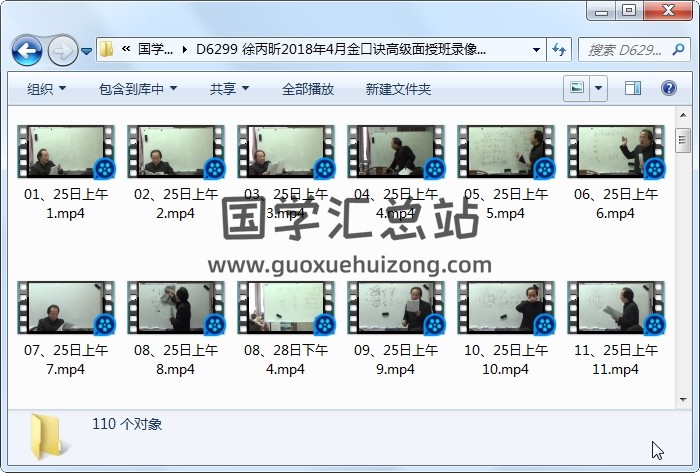Select video 04、25日上午4.mp4 thumbnail
This screenshot has height=473, width=700.
396,152
